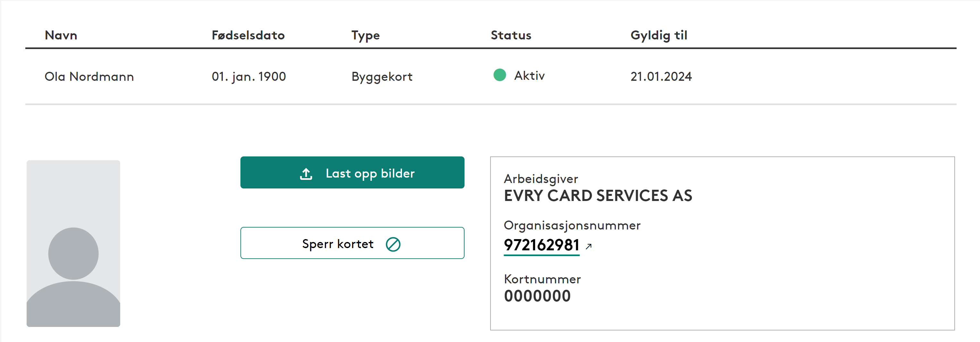The width and height of the screenshot is (980, 342).
Task: Click the Fødselsdato column header
Action: point(248,35)
